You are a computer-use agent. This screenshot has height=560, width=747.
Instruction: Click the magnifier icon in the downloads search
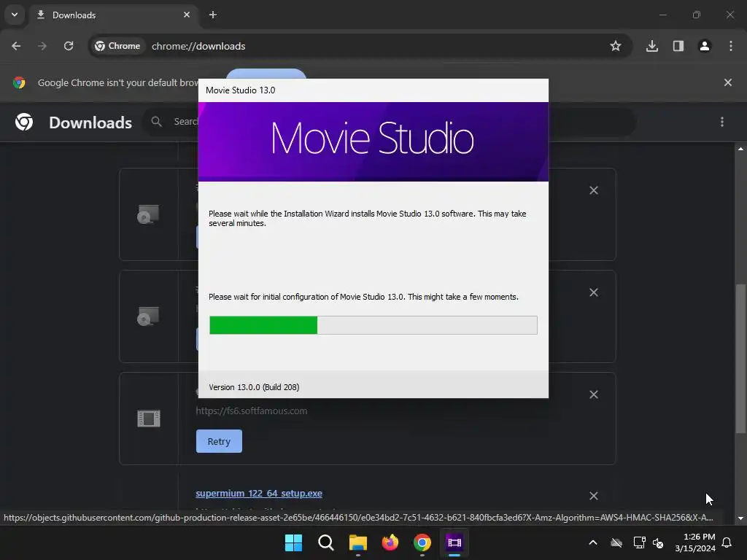pyautogui.click(x=157, y=122)
